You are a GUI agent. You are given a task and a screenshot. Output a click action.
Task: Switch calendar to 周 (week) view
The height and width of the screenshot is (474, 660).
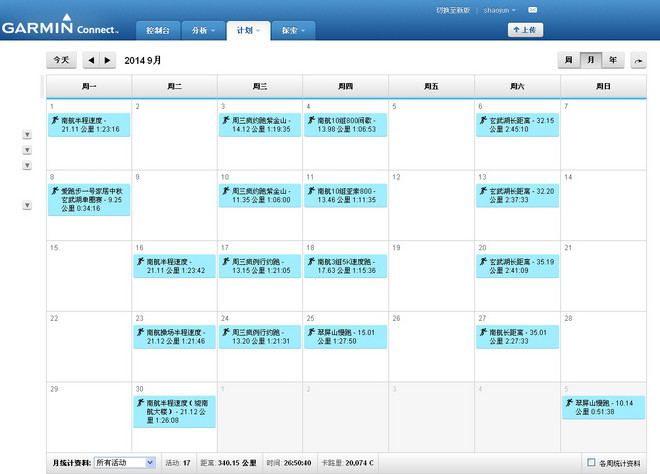click(568, 60)
